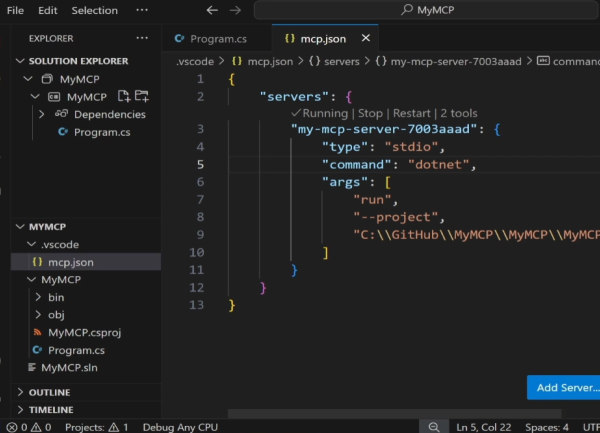Click the "run" argument on line 7
This screenshot has width=600, height=433.
click(x=372, y=200)
